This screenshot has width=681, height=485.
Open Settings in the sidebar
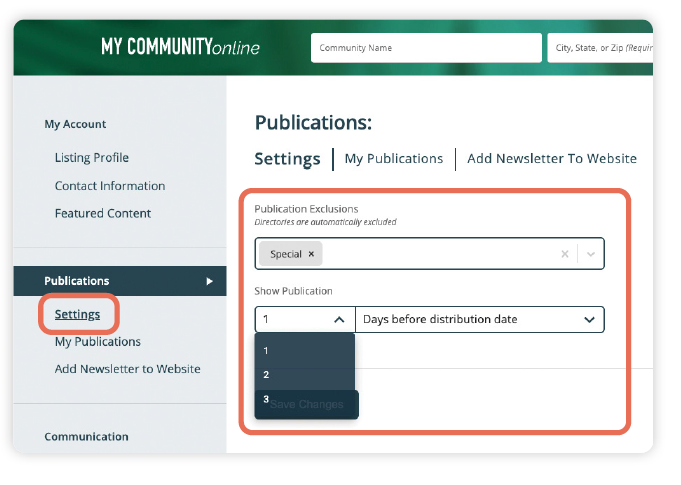click(x=77, y=314)
